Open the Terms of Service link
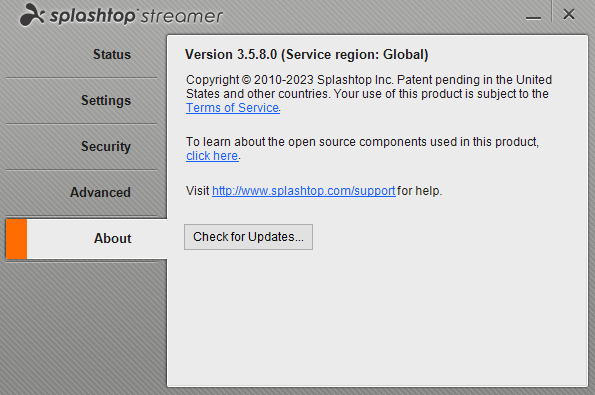Image resolution: width=595 pixels, height=395 pixels. [x=233, y=108]
